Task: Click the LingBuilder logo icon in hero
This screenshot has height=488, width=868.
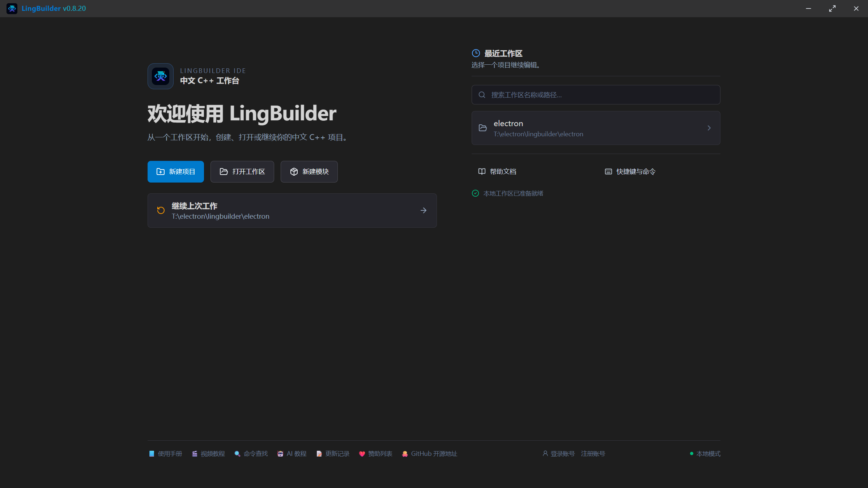Action: pos(161,76)
